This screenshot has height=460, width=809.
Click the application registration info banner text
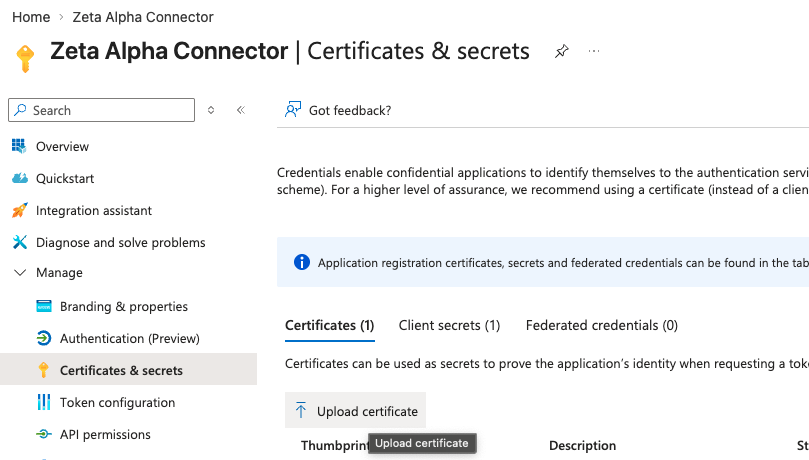pyautogui.click(x=563, y=262)
